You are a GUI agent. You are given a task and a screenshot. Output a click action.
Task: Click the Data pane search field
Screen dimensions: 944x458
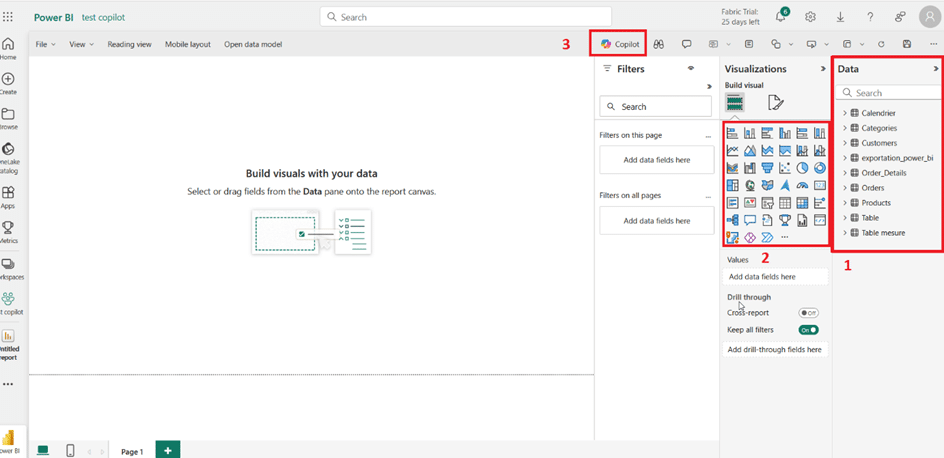[x=890, y=93]
